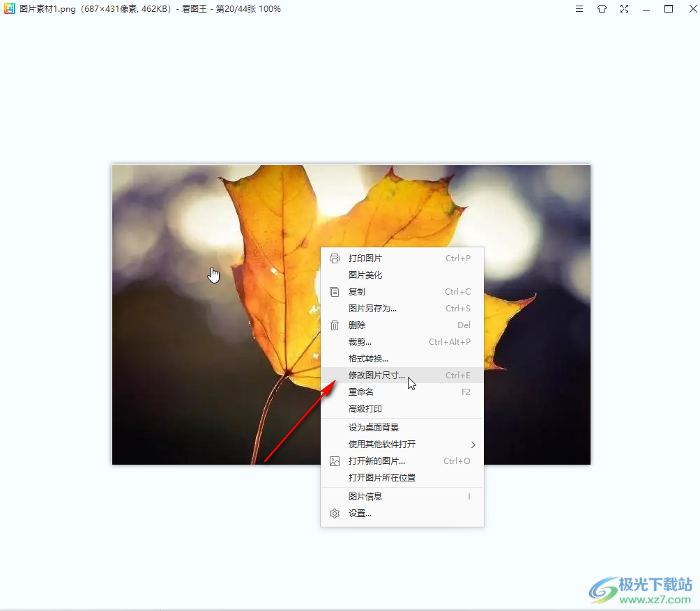Maximize the 看图王 window
Viewport: 700px width, 611px height.
[669, 9]
